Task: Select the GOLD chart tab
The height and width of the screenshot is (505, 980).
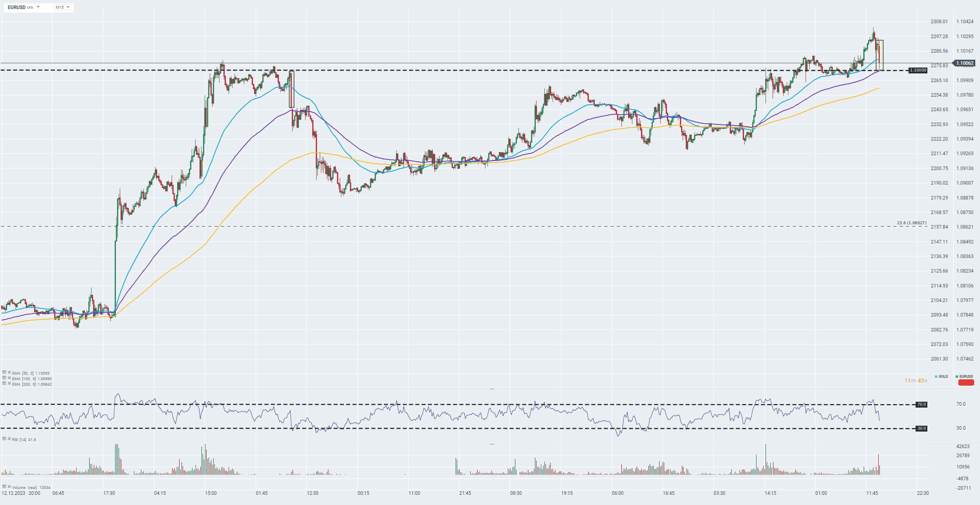Action: pyautogui.click(x=942, y=376)
